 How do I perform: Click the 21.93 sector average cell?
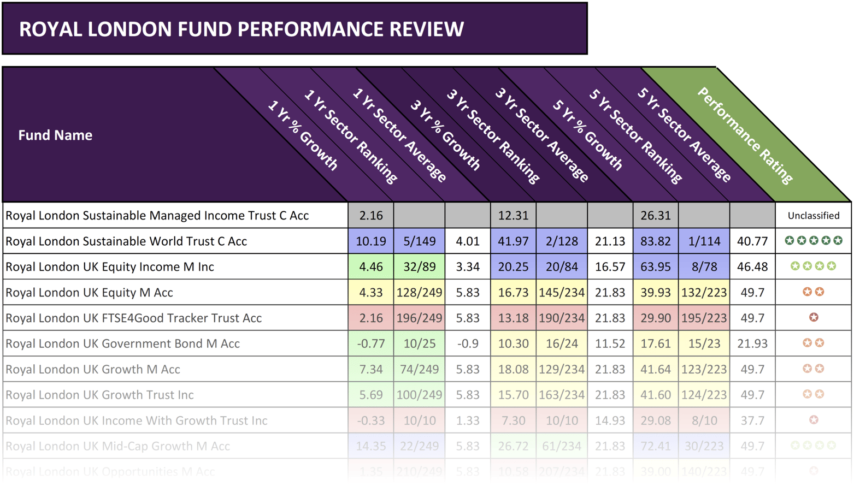click(x=752, y=344)
